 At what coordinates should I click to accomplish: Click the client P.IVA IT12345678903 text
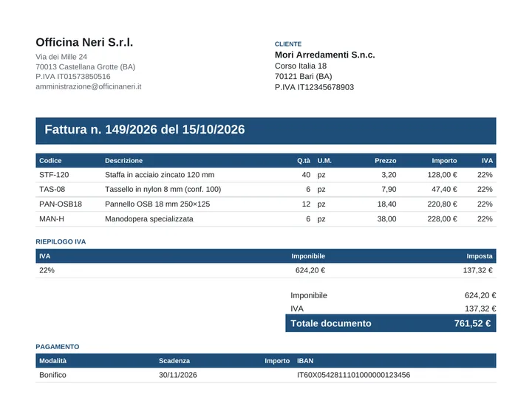coord(314,87)
